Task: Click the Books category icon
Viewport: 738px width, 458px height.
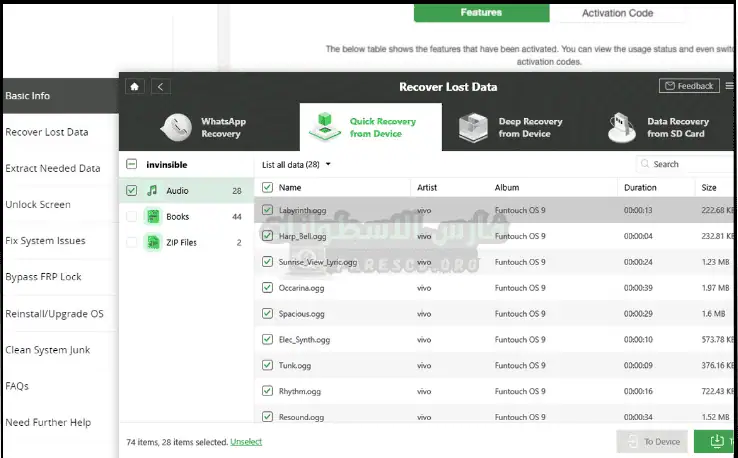Action: [x=152, y=216]
